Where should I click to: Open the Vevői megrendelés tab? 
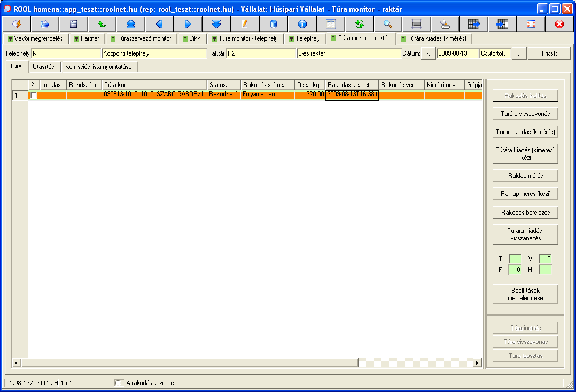pos(36,39)
